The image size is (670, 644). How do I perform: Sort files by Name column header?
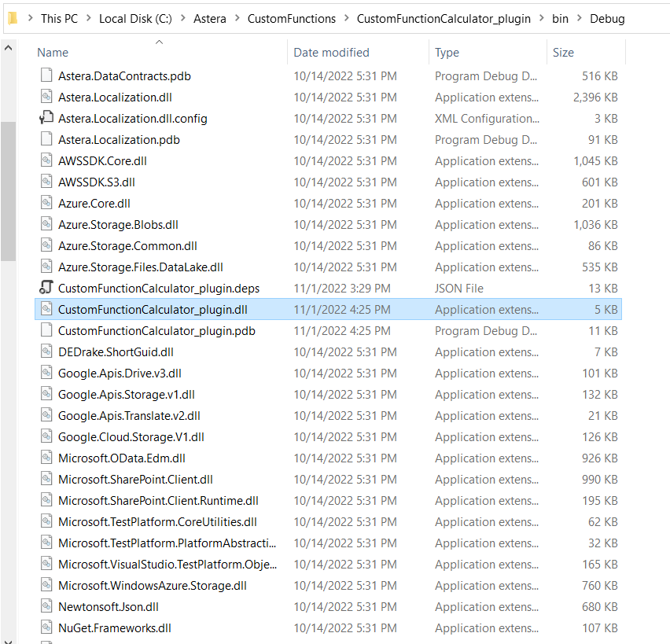click(x=53, y=53)
